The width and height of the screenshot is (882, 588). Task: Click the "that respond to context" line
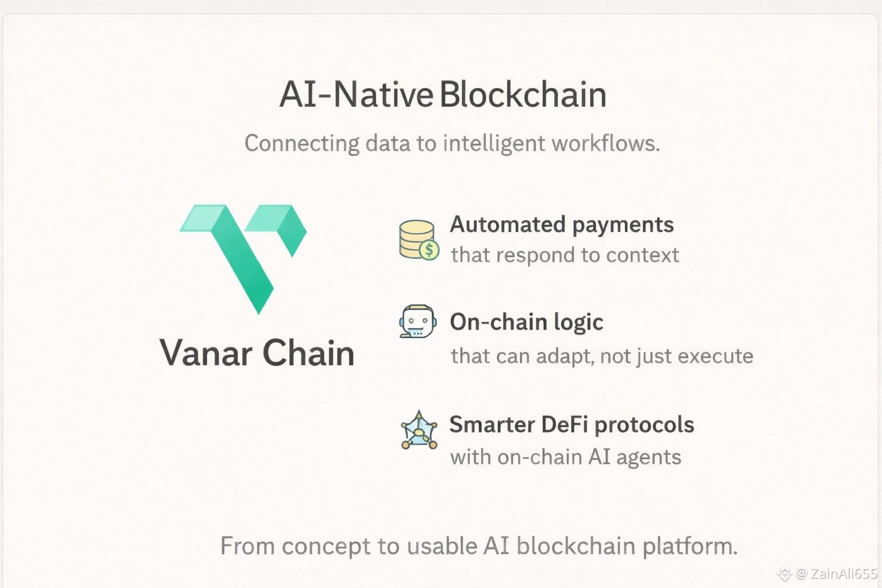pyautogui.click(x=564, y=255)
